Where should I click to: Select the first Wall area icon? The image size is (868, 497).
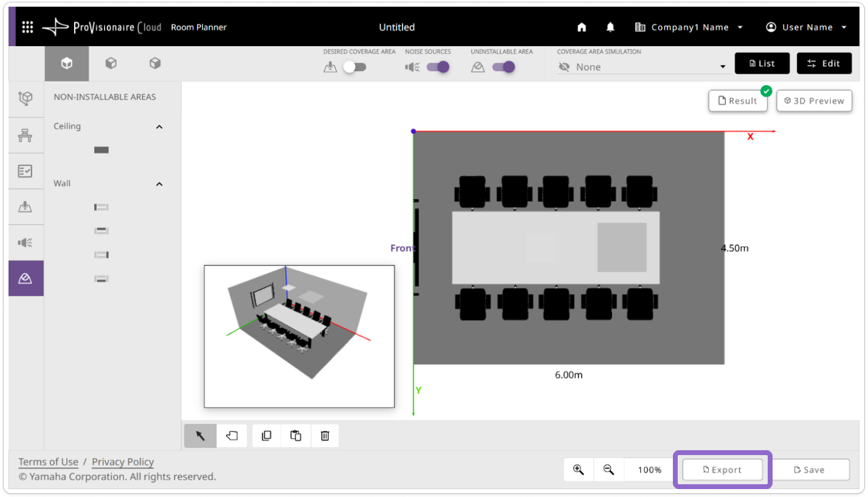click(102, 207)
